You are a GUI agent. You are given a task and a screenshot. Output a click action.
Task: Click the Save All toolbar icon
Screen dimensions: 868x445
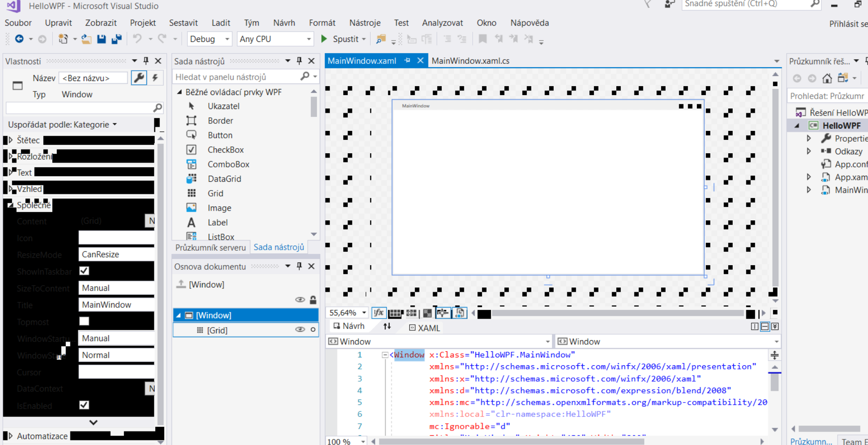[117, 39]
